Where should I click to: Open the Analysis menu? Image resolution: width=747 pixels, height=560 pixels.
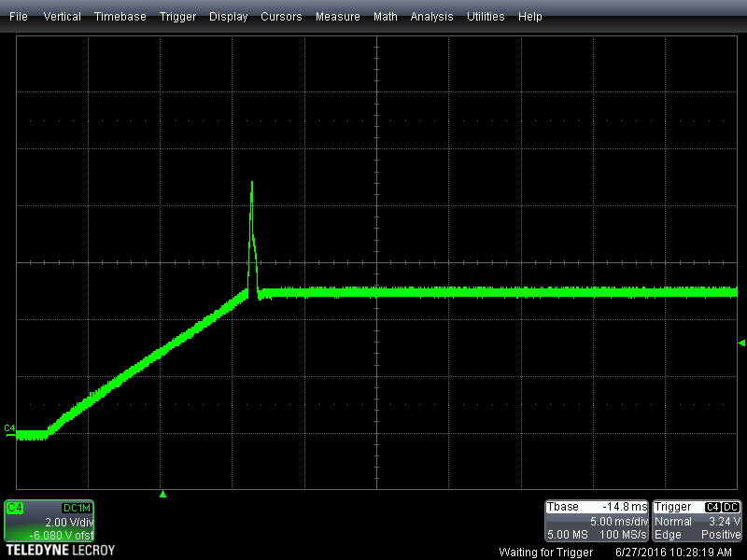click(431, 17)
